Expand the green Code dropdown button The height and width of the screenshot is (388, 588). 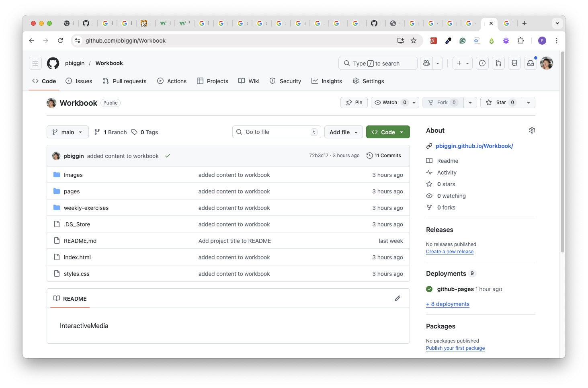tap(388, 132)
